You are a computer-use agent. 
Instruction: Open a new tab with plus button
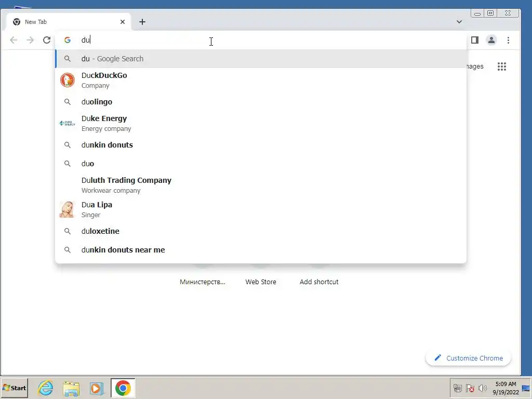click(x=142, y=22)
